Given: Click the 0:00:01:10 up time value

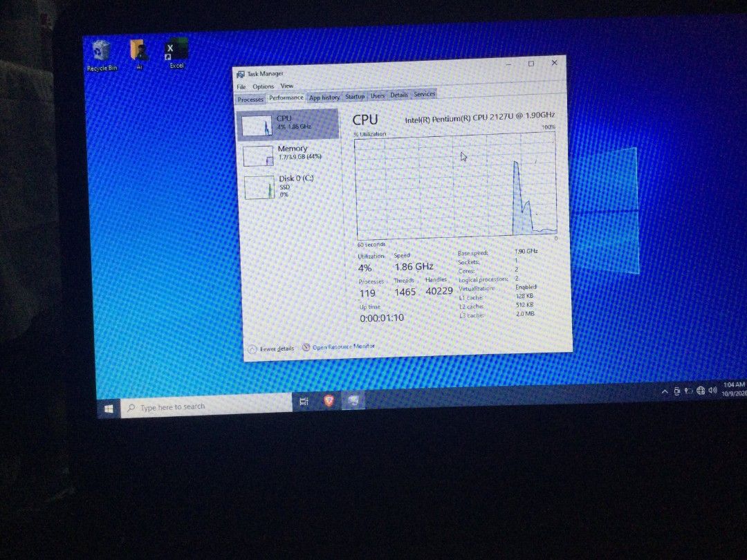Looking at the screenshot, I should point(382,318).
